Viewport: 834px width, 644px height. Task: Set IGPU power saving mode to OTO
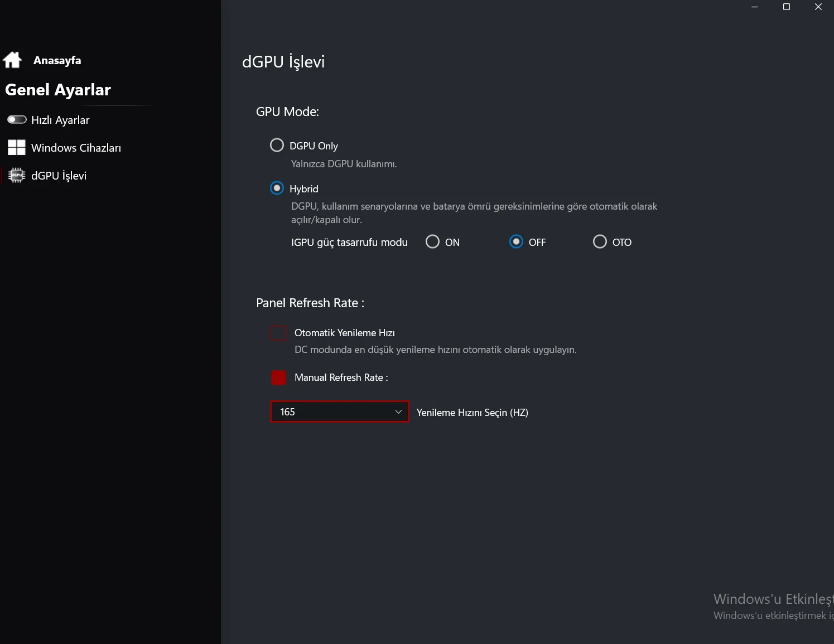pyautogui.click(x=600, y=242)
